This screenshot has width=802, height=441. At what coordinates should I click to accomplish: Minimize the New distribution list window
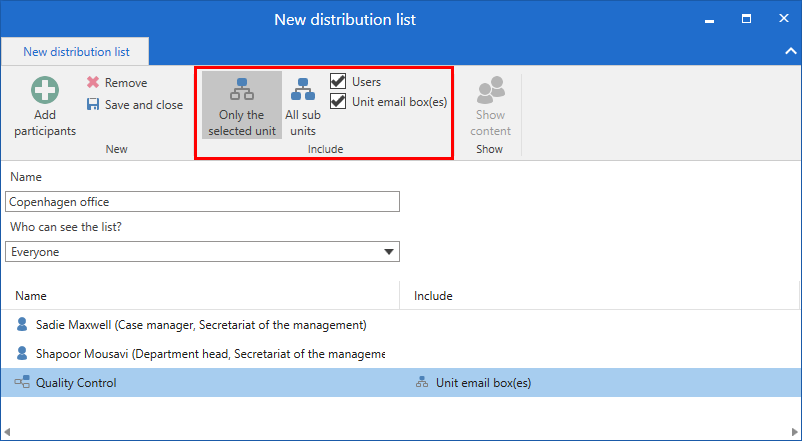pyautogui.click(x=709, y=19)
